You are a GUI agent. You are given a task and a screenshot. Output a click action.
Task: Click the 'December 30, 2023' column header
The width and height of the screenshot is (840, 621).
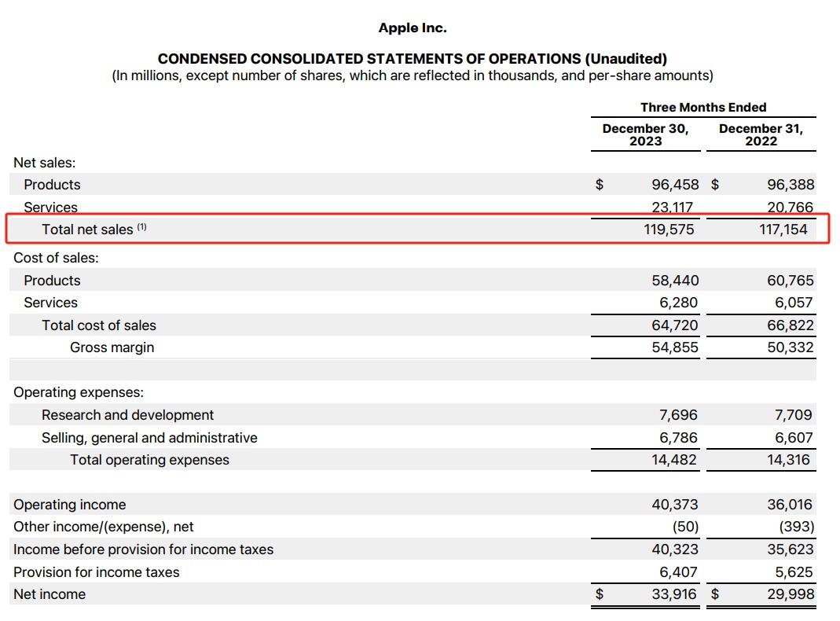coord(646,134)
